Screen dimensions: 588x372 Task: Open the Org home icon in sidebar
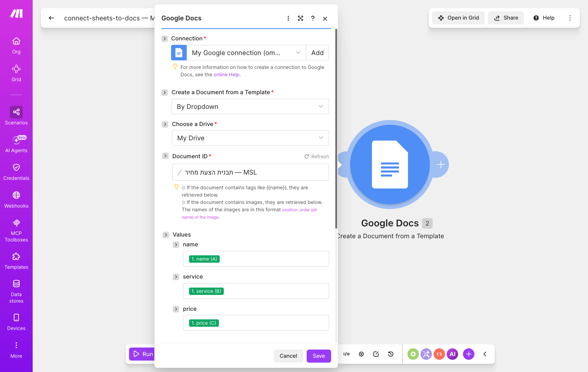(x=16, y=45)
